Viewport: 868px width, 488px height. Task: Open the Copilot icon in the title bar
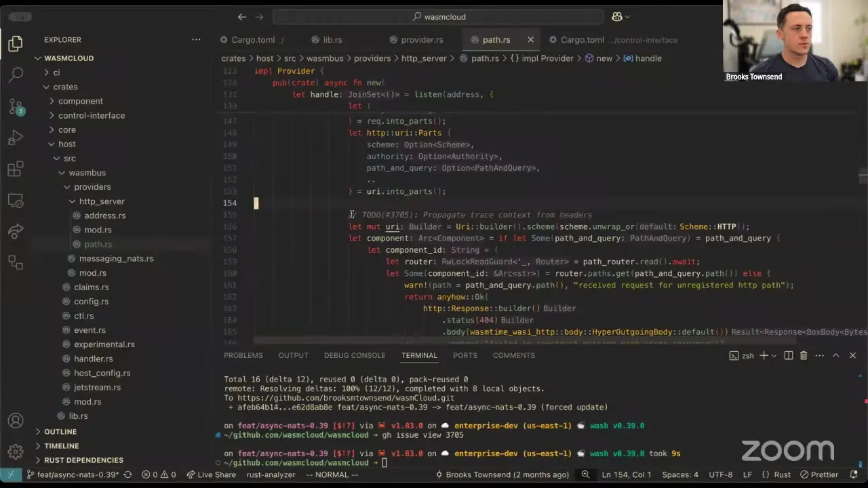(617, 17)
